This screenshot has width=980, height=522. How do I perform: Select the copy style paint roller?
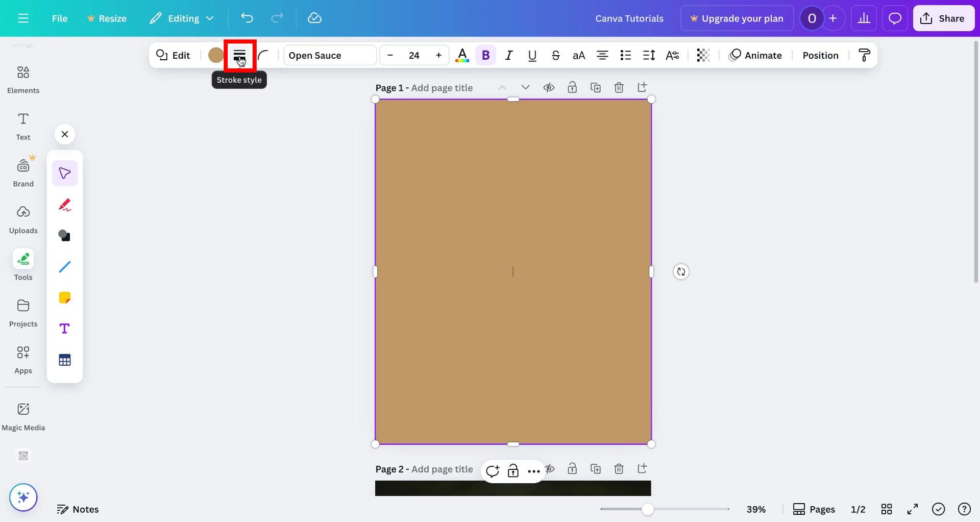[x=864, y=55]
